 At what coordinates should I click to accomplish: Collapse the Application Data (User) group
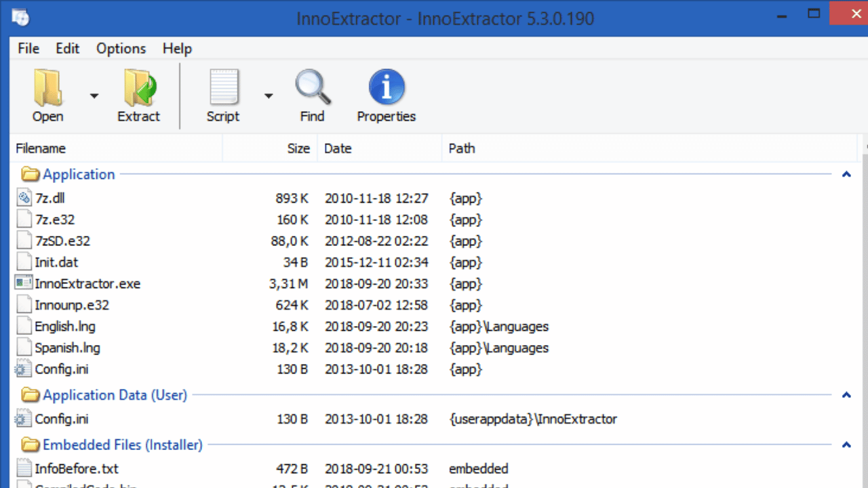click(846, 395)
